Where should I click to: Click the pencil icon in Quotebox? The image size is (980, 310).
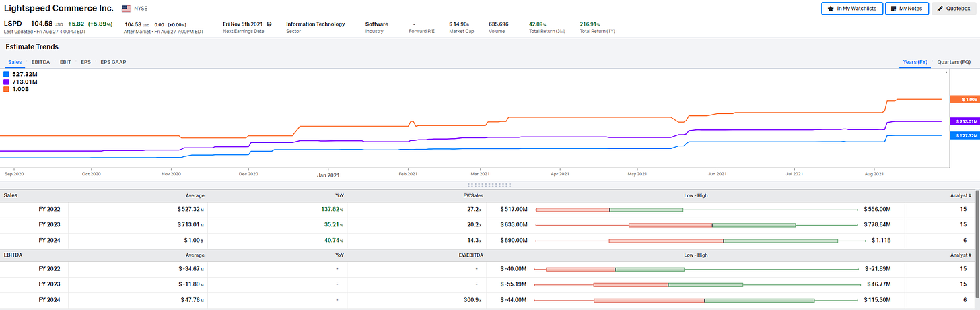tap(940, 9)
